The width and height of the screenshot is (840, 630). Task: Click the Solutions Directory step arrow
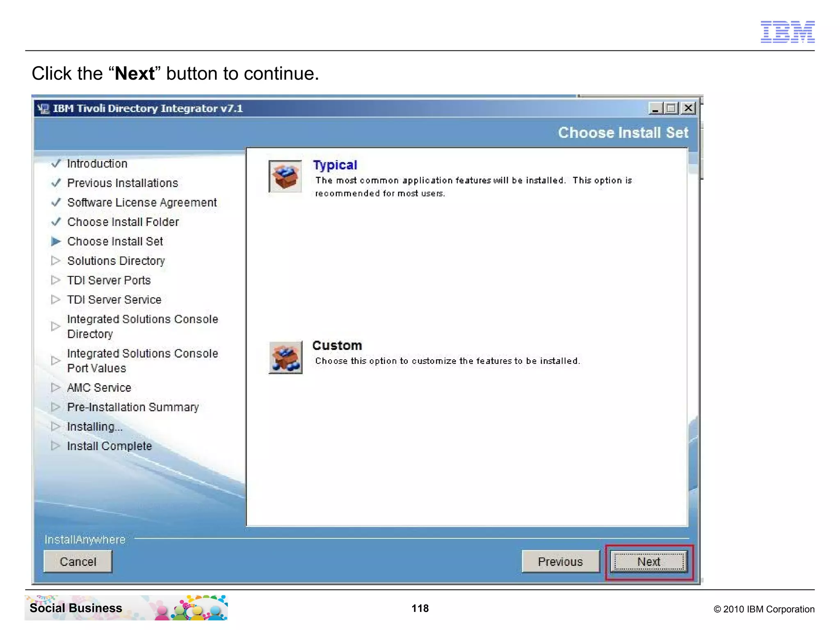56,261
